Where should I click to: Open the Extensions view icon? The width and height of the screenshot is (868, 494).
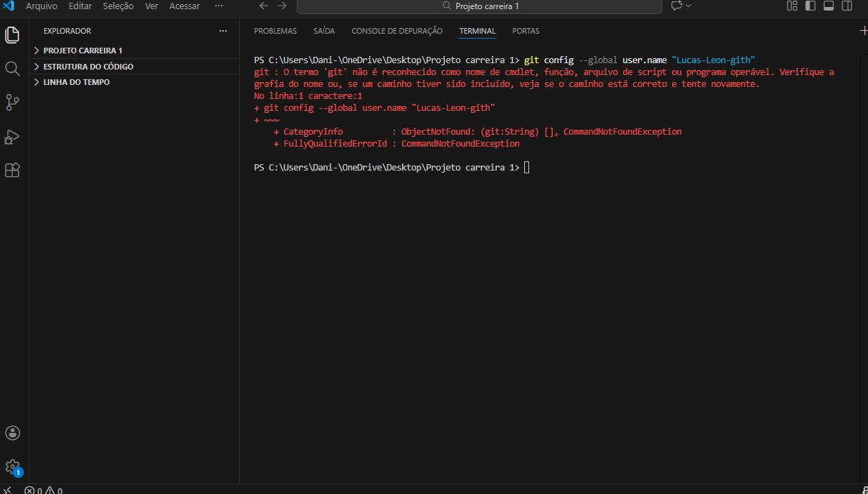(x=12, y=170)
